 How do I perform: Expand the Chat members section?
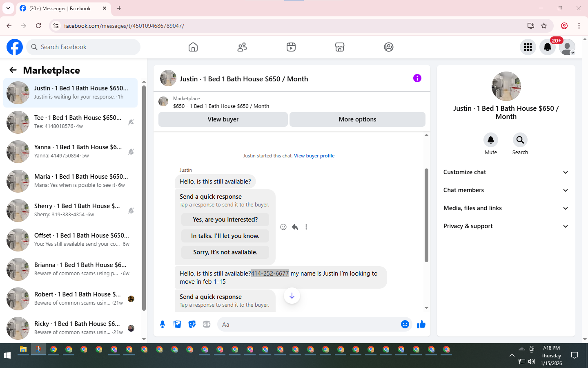pos(506,190)
